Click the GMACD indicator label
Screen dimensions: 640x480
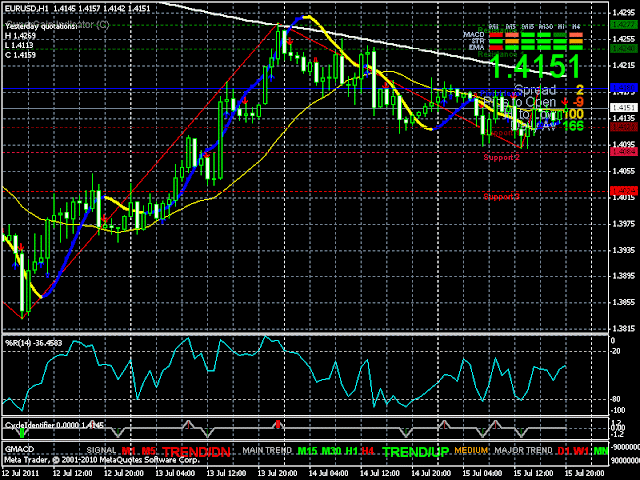[19, 449]
